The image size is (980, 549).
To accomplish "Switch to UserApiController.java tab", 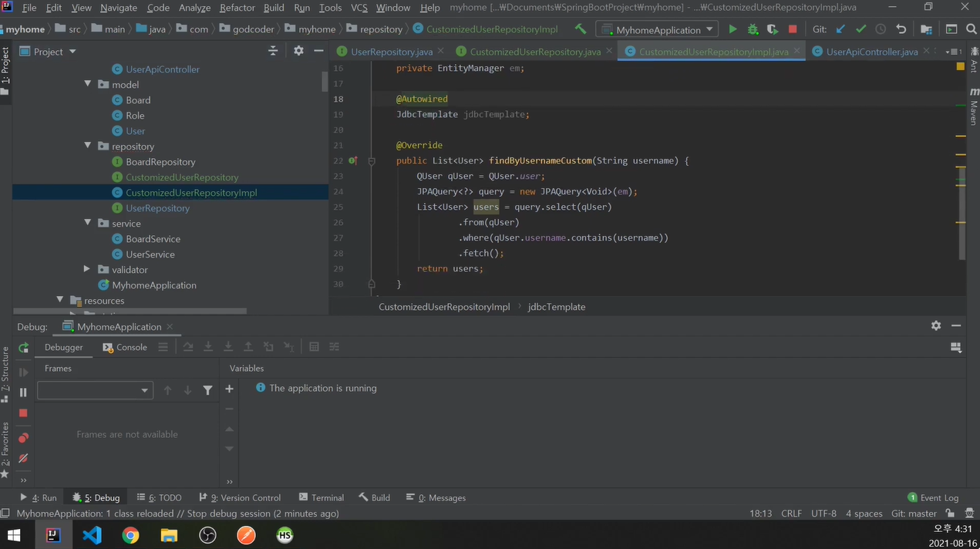I will pyautogui.click(x=871, y=52).
